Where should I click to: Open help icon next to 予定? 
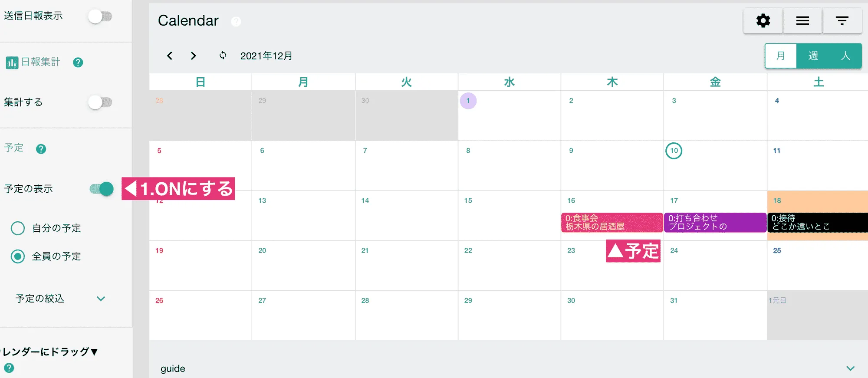pos(41,149)
